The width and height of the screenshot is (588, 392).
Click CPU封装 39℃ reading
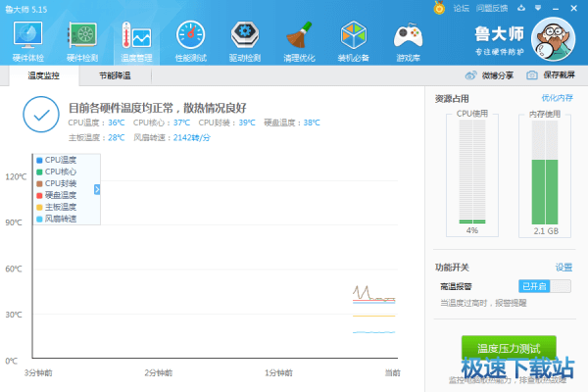click(x=227, y=122)
